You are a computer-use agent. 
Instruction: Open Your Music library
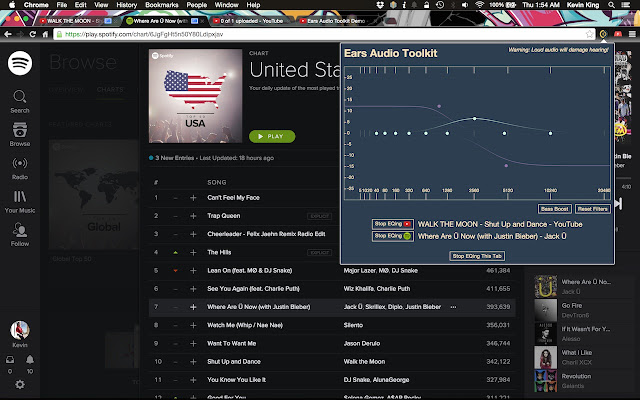[20, 202]
